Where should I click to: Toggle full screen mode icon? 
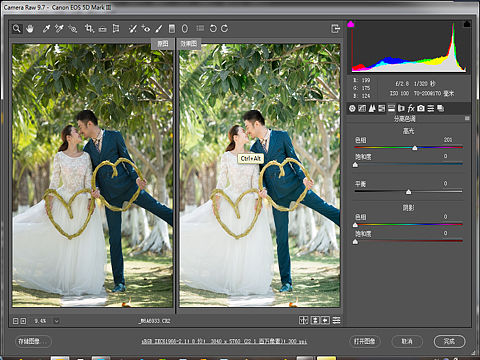[x=335, y=29]
